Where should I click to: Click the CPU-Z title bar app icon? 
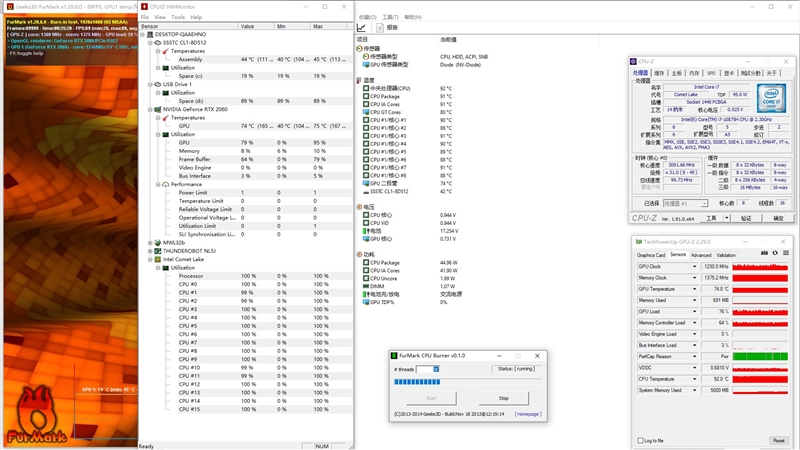pos(633,61)
